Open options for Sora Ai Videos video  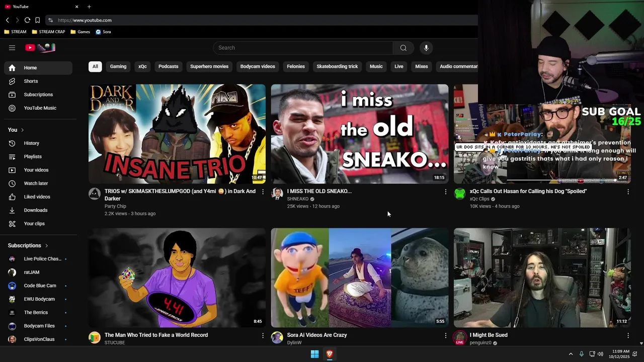coord(445,335)
